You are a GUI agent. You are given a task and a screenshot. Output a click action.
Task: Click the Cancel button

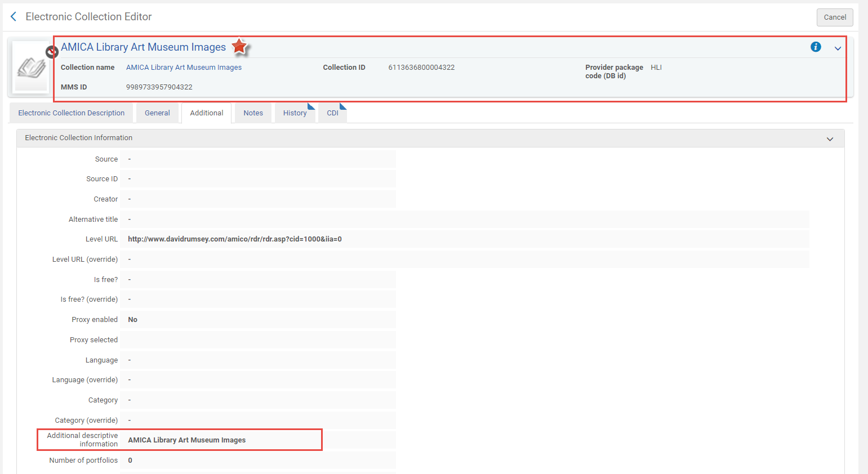tap(835, 17)
